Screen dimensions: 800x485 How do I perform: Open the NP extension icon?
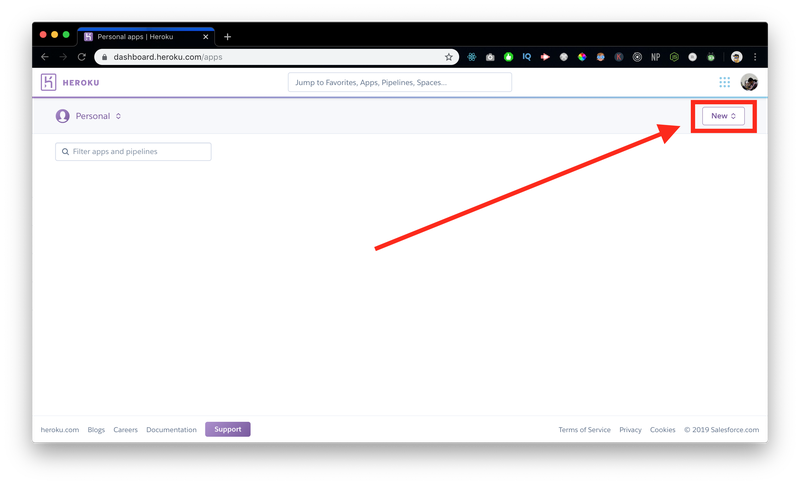[655, 57]
